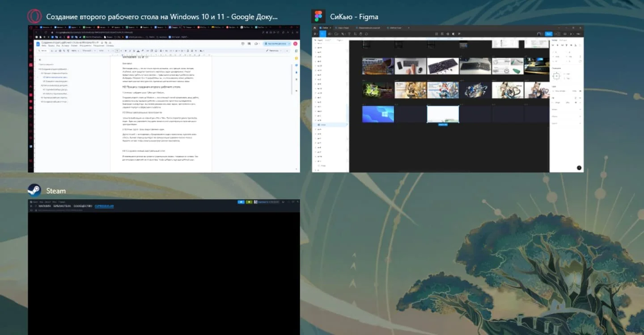Open the Prototype tab in Figma right panel
This screenshot has width=644, height=335.
point(563,40)
